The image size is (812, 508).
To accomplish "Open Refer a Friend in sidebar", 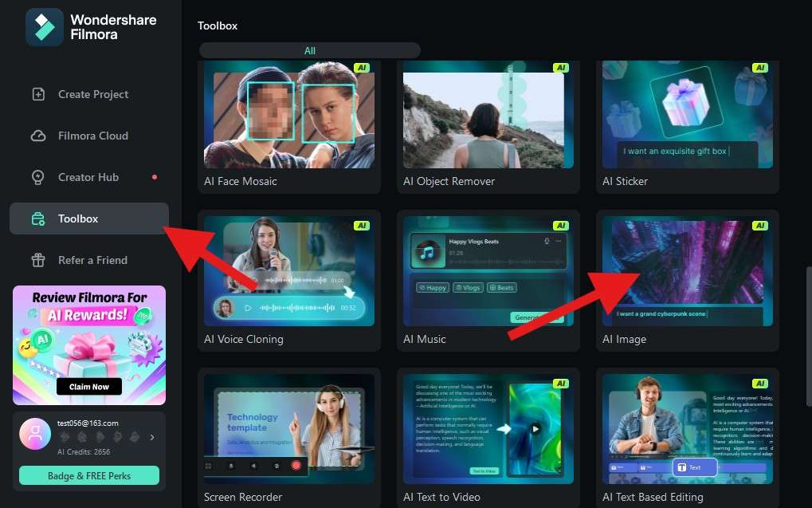I will tap(89, 260).
